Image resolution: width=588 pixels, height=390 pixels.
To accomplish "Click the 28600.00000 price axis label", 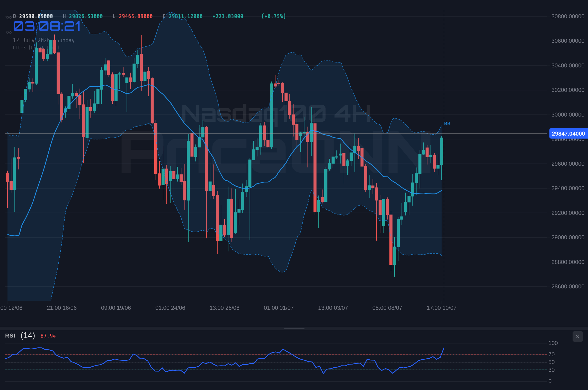I will (568, 287).
